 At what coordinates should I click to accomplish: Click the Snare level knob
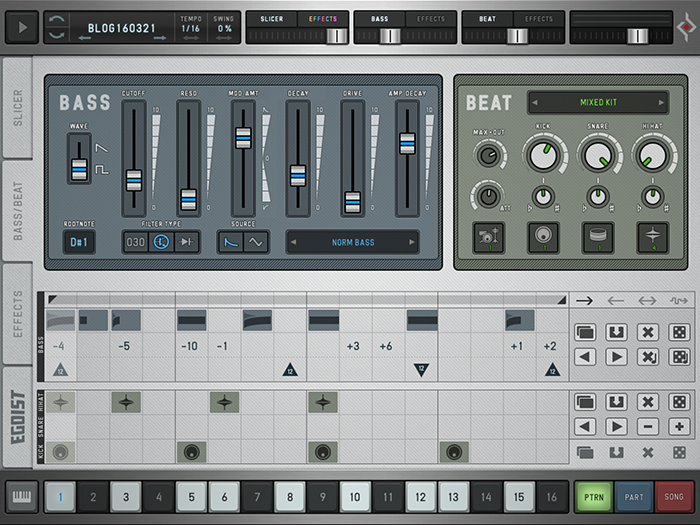598,155
